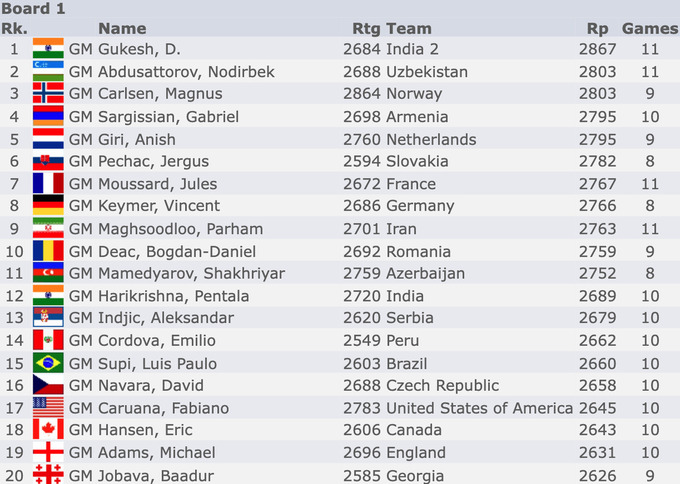The height and width of the screenshot is (484, 680).
Task: Click the Name column header
Action: pyautogui.click(x=122, y=29)
